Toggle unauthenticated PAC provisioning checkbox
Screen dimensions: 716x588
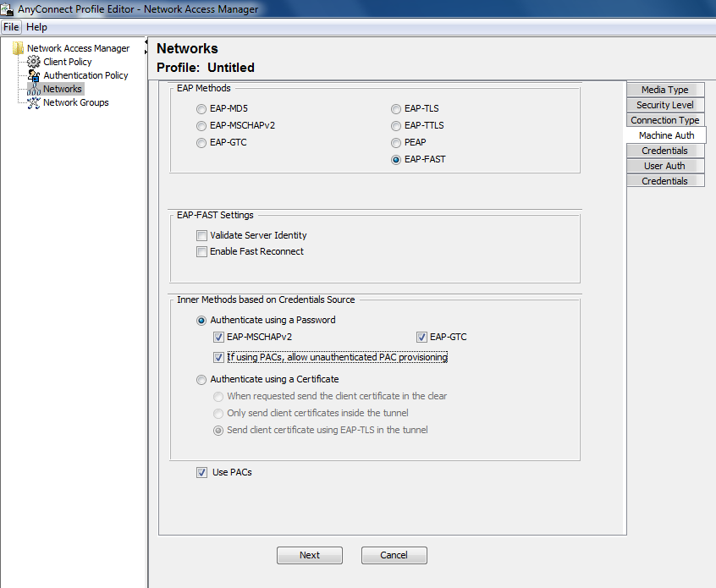218,358
